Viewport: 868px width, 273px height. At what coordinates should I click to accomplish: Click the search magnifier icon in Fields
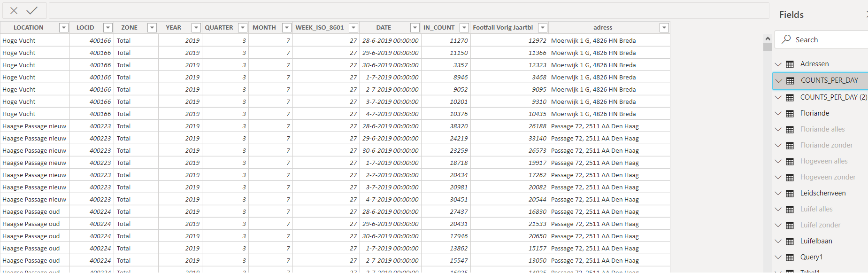pos(786,39)
